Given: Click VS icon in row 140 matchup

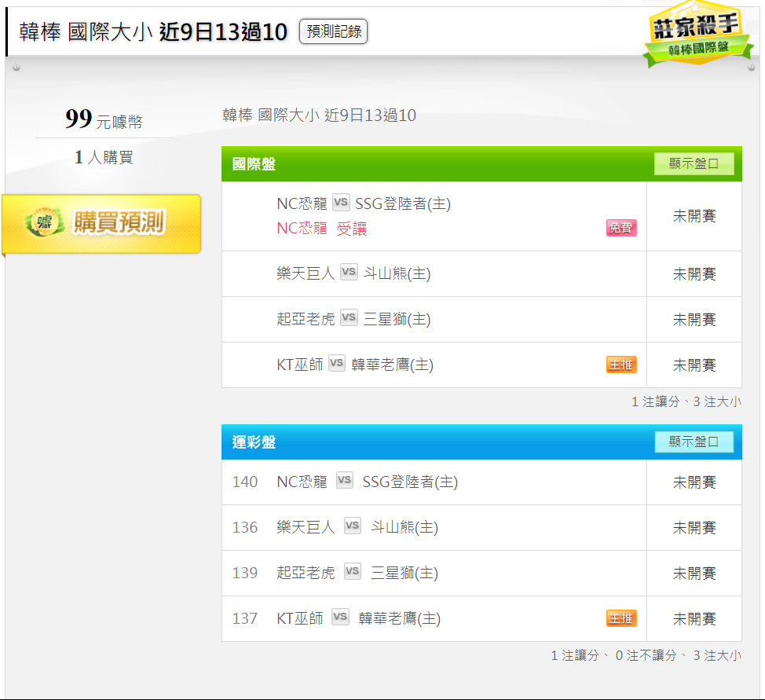Looking at the screenshot, I should coord(345,480).
